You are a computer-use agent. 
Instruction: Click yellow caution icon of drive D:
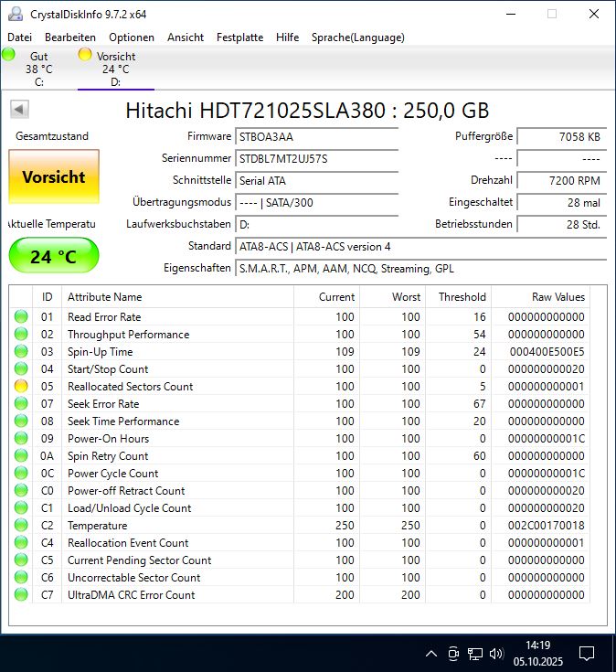pyautogui.click(x=85, y=54)
